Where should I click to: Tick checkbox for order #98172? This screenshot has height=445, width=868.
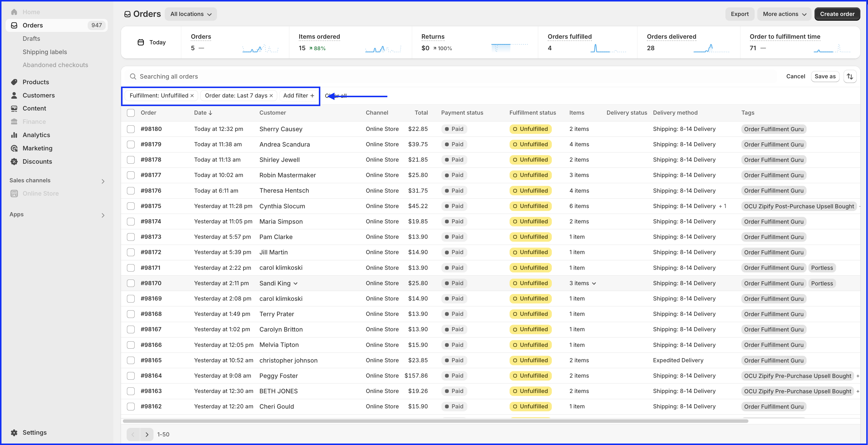click(x=131, y=253)
